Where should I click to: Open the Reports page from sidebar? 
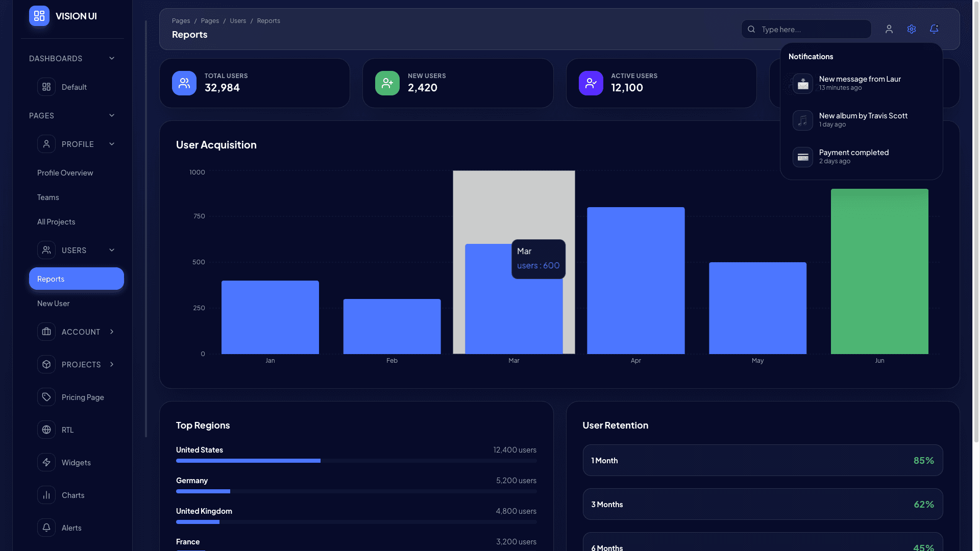76,279
